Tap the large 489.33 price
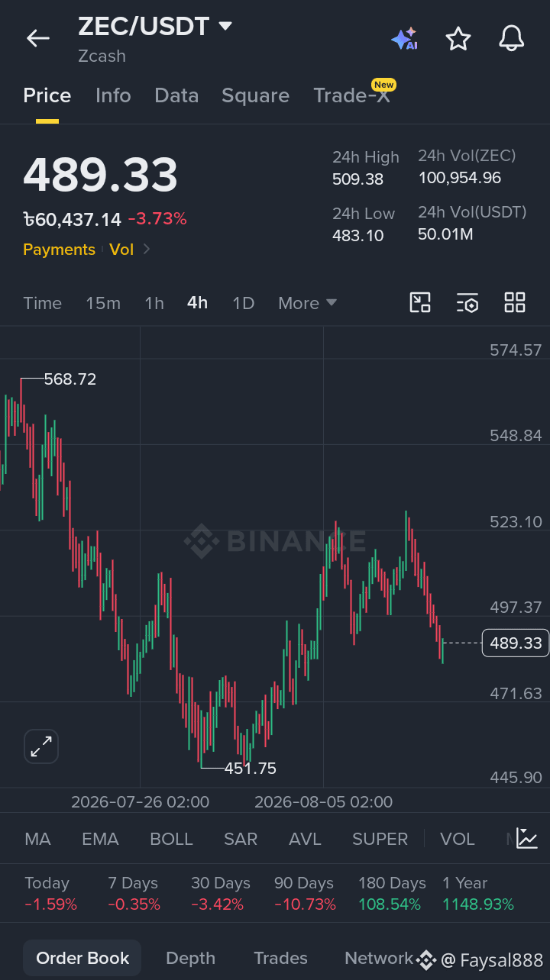The height and width of the screenshot is (980, 550). tap(100, 175)
